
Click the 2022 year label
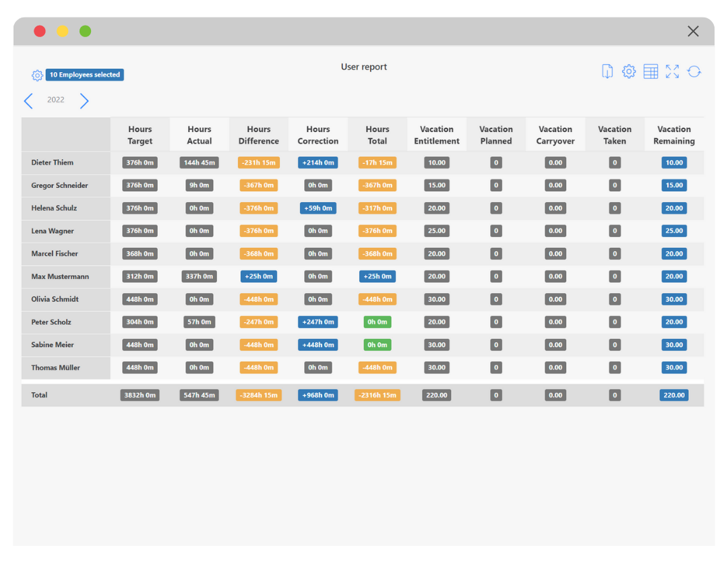pos(56,100)
